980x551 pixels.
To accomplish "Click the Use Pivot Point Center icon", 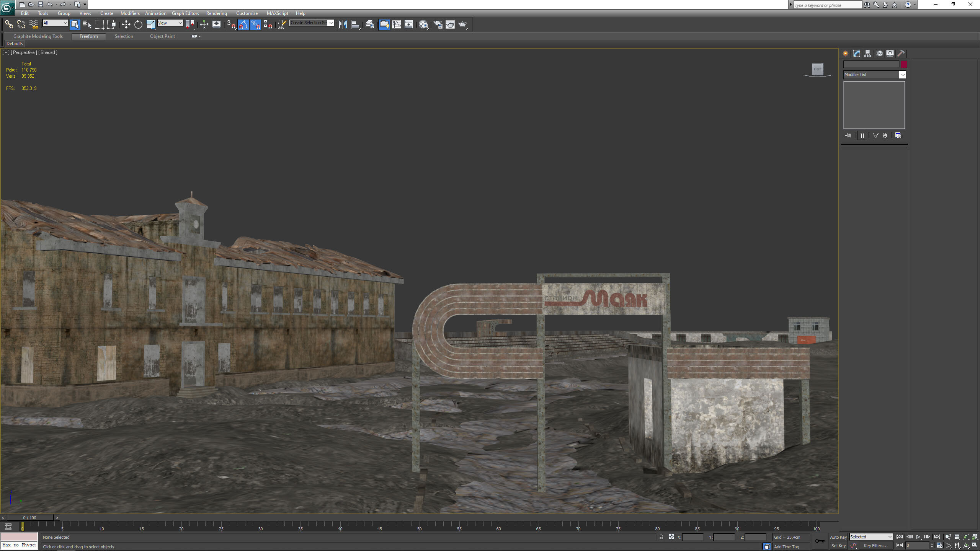I will click(190, 24).
